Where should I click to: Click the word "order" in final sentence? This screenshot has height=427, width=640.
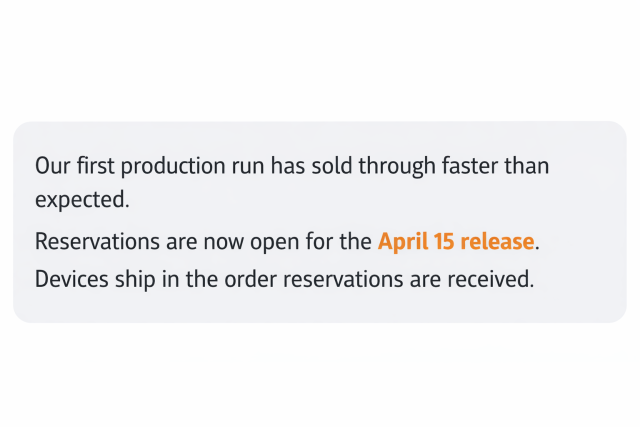(251, 279)
